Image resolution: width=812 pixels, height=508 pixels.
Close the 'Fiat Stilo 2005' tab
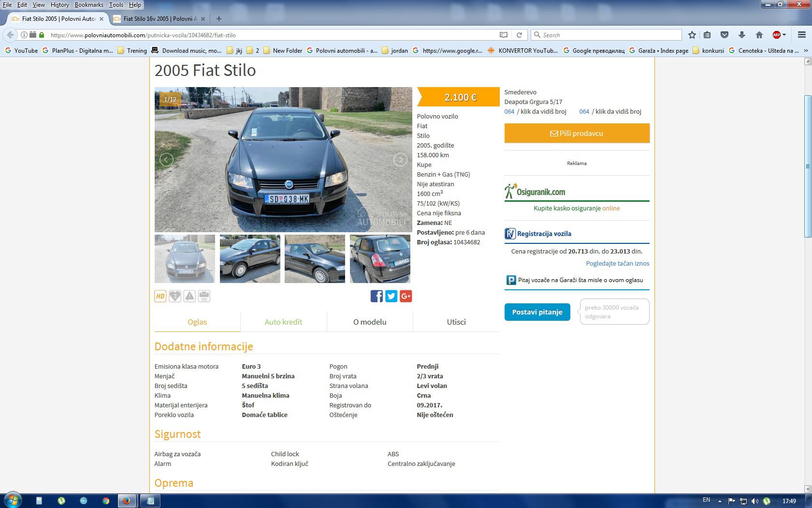pos(101,19)
